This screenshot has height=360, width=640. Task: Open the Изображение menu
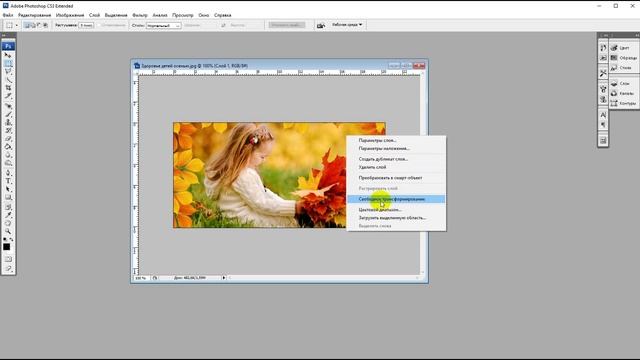[70, 15]
